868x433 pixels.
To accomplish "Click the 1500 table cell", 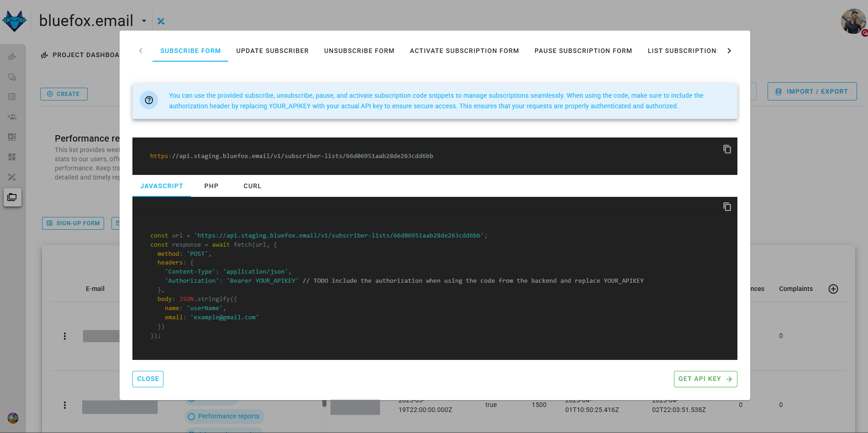I will click(539, 405).
